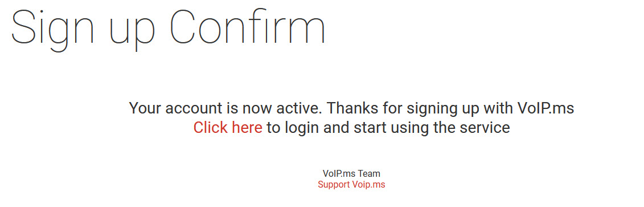Click the "Sign up Confirm" page heading
Image resolution: width=644 pixels, height=207 pixels.
pyautogui.click(x=169, y=28)
